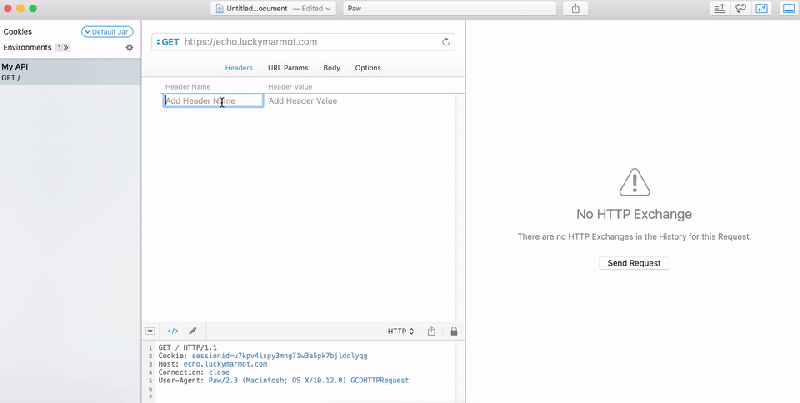The image size is (800, 403).
Task: Click the Paw field in title bar
Action: 449,8
